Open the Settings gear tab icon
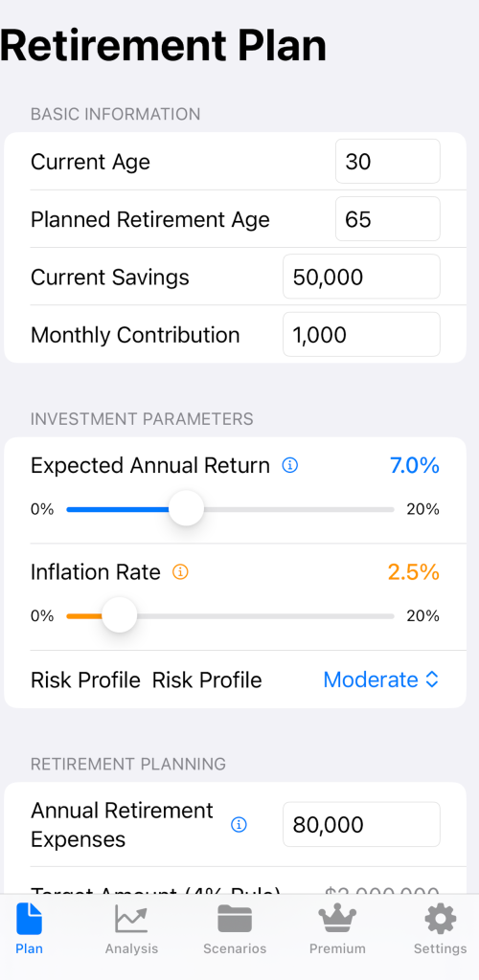Screen dimensions: 479x980 (x=441, y=920)
